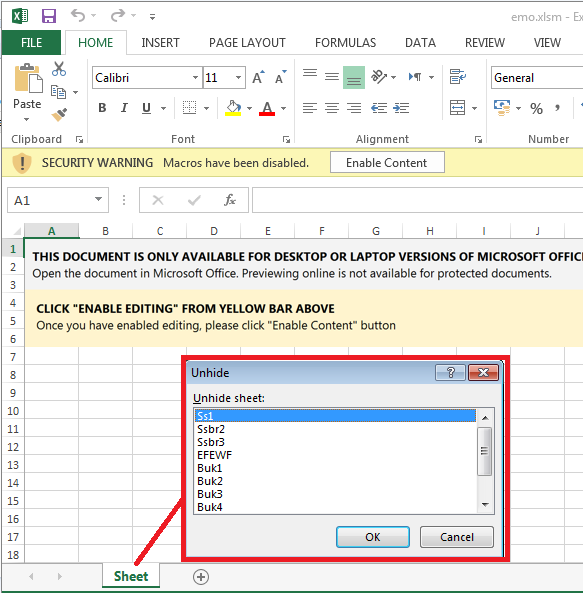Click the Copy icon
Screen dimensions: 584x593
click(58, 92)
